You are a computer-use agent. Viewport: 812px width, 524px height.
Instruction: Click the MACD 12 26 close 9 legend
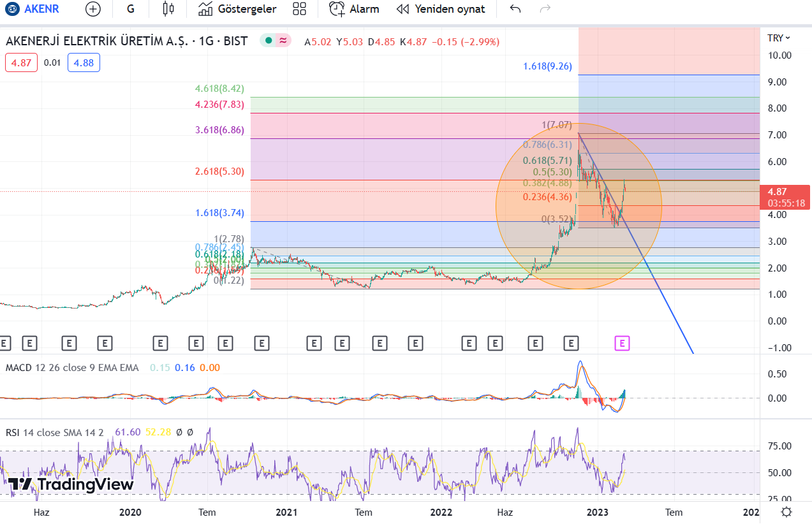coord(72,367)
